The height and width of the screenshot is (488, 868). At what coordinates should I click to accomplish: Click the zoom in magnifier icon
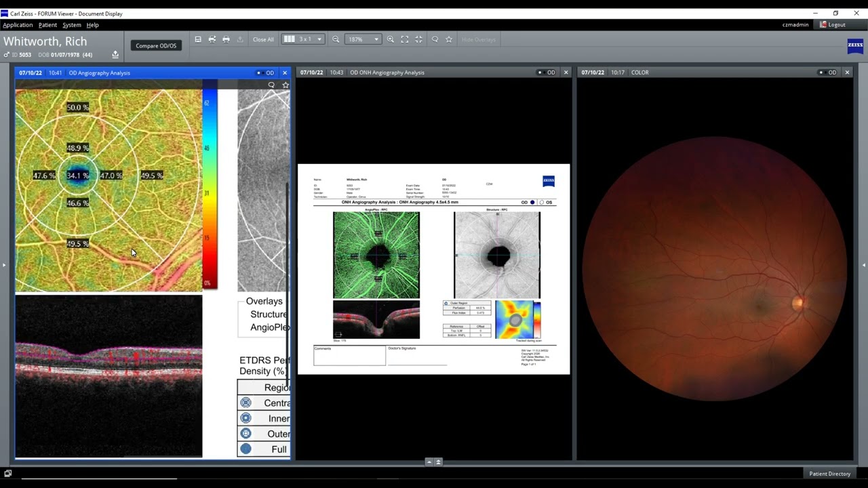click(x=391, y=39)
